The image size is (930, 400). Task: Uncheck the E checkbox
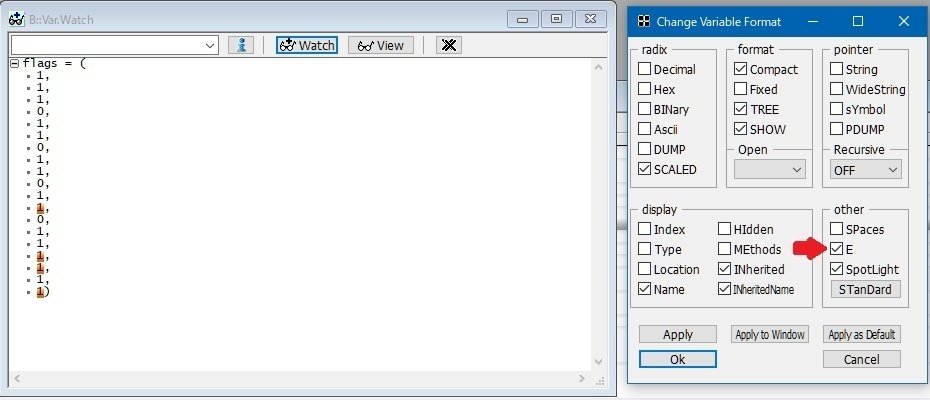click(x=836, y=249)
